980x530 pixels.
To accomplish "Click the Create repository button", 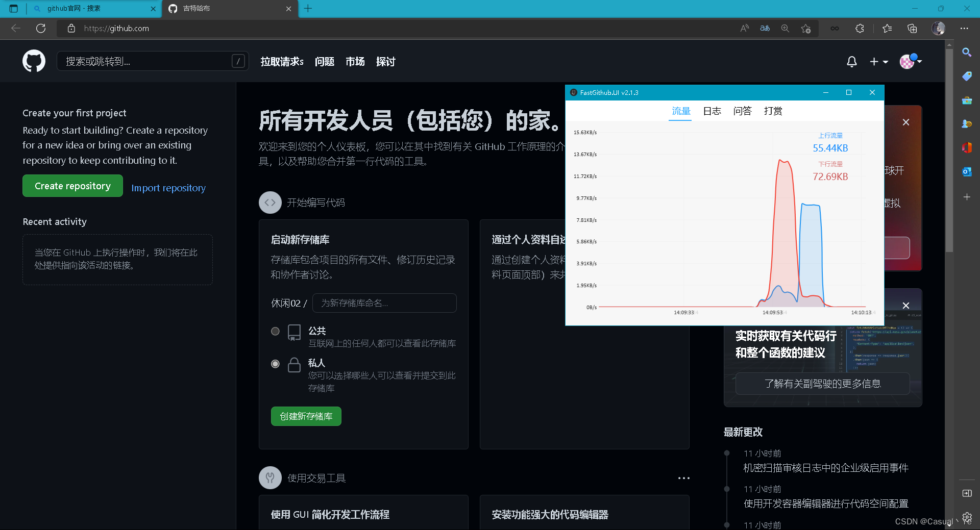I will 72,186.
